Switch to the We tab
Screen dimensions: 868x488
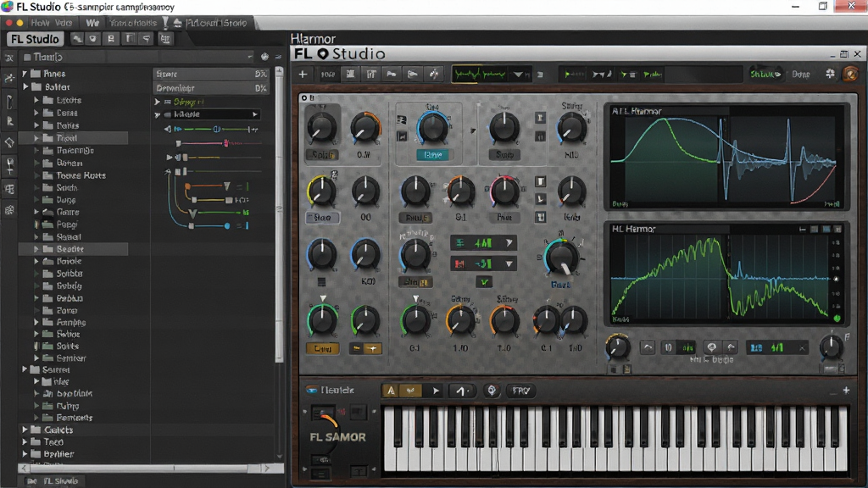tap(92, 23)
